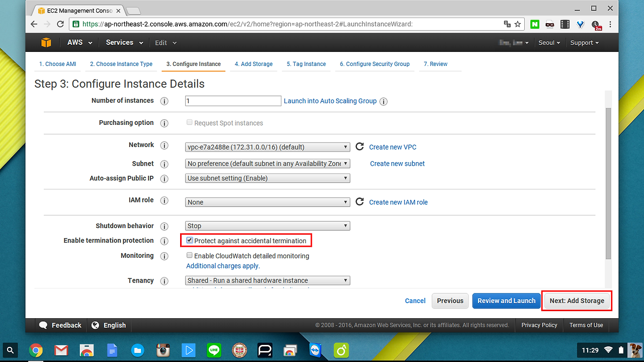The height and width of the screenshot is (362, 644).
Task: Uncheck Protect against accidental termination
Action: pos(190,241)
